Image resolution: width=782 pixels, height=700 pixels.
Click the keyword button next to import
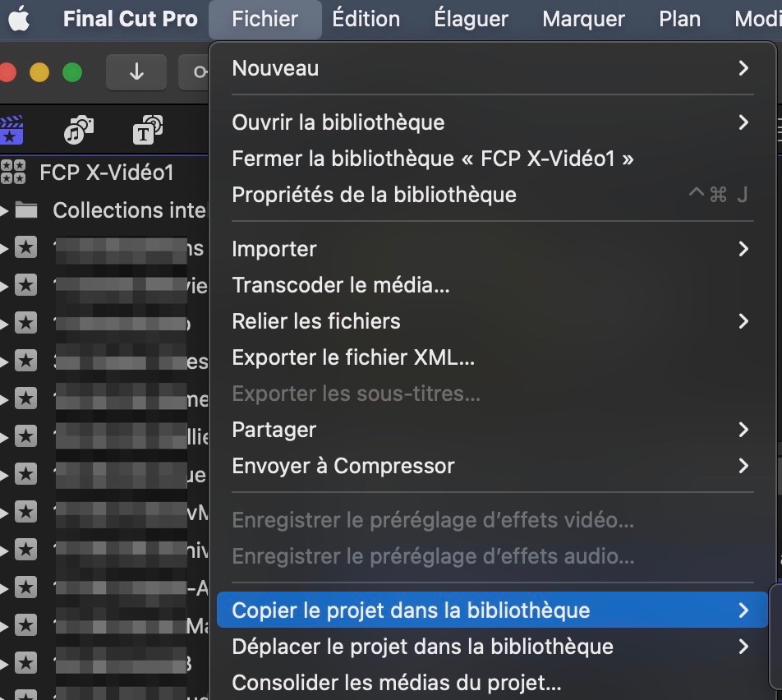point(195,72)
